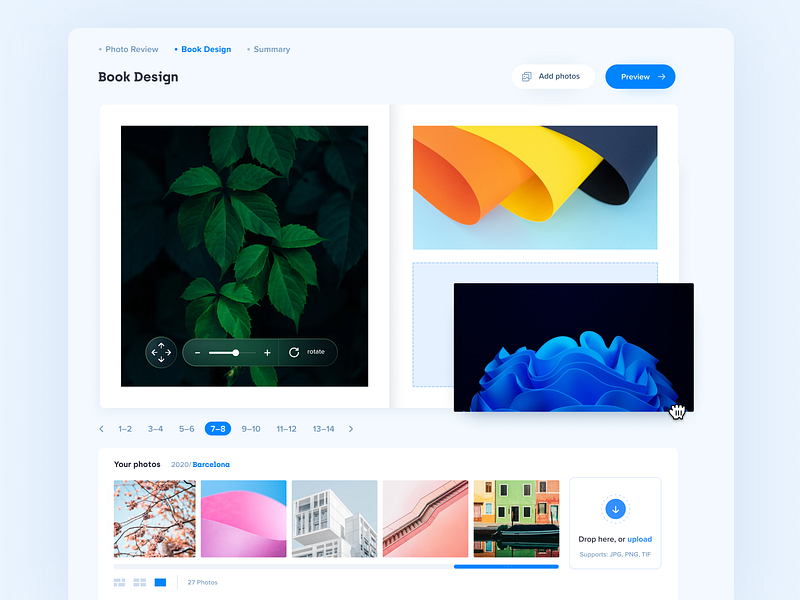Click the horizontal scrollbar under the photo strip
The width and height of the screenshot is (800, 600).
click(505, 565)
